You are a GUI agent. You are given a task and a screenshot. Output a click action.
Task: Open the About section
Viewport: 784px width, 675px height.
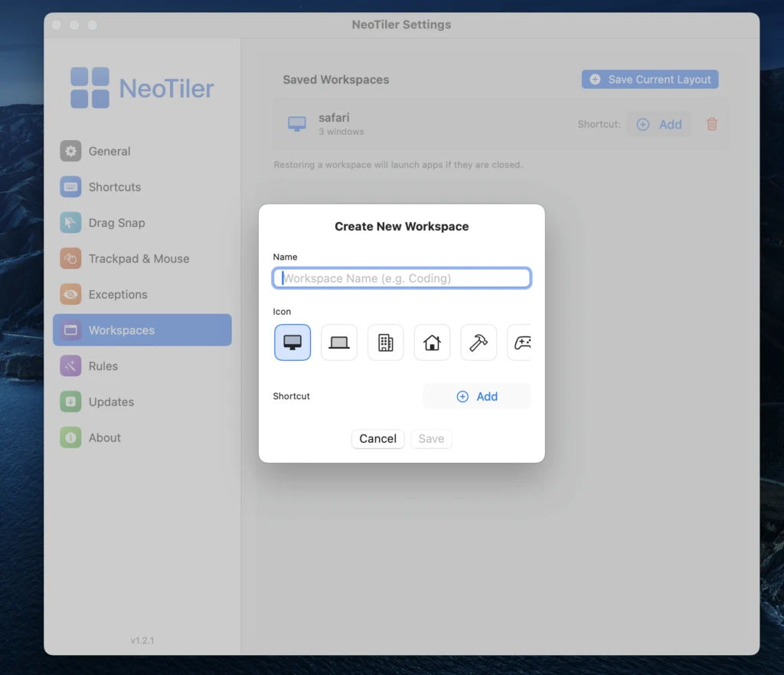click(x=142, y=437)
